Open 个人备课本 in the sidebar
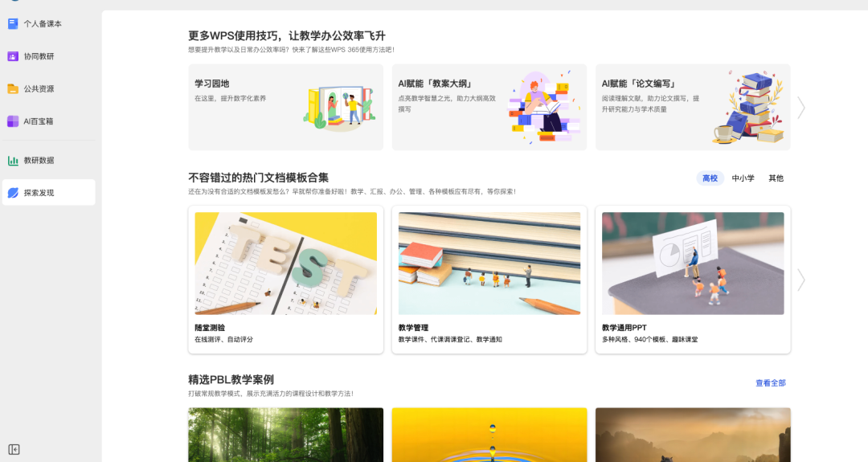 pos(49,24)
